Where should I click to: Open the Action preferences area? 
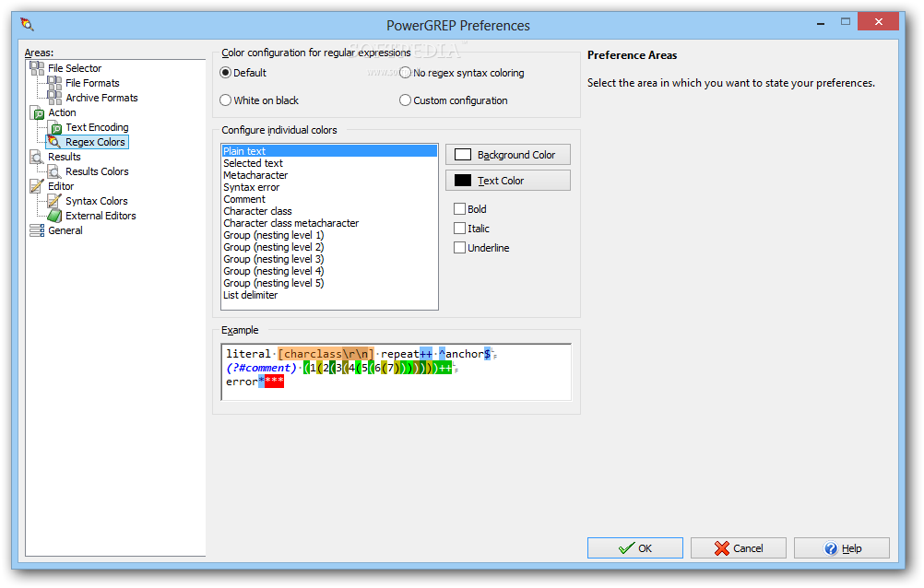[x=62, y=112]
